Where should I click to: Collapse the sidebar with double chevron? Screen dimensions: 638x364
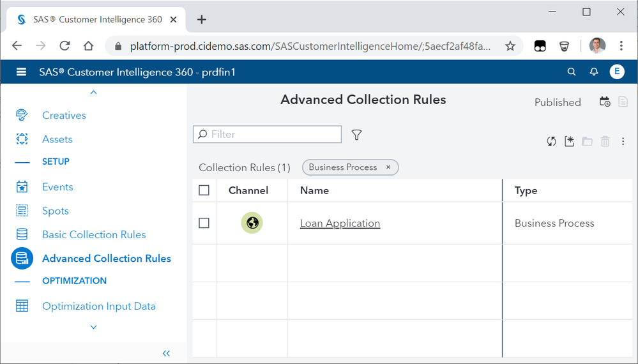(166, 353)
